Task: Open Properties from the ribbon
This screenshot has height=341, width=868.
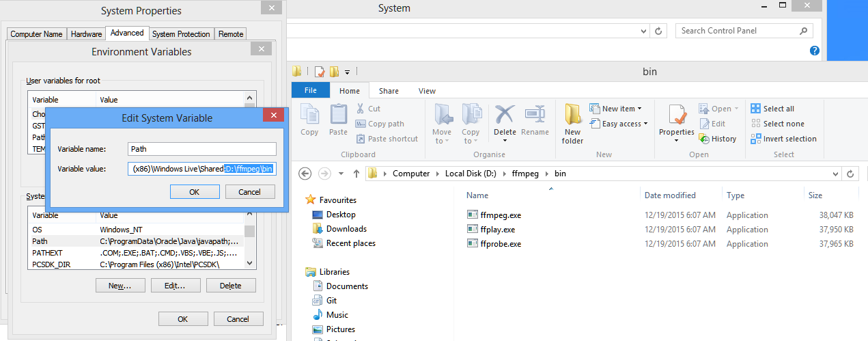Action: [676, 115]
